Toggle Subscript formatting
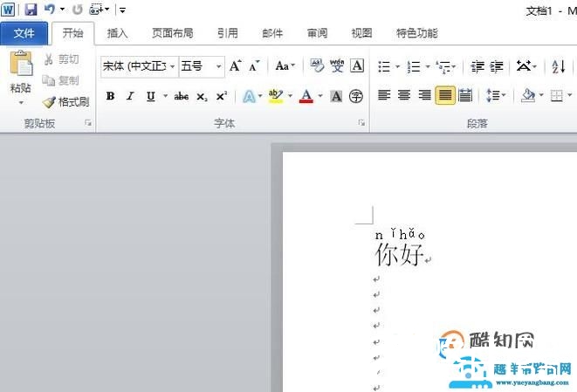Screen dimensions: 577x392 (x=202, y=97)
